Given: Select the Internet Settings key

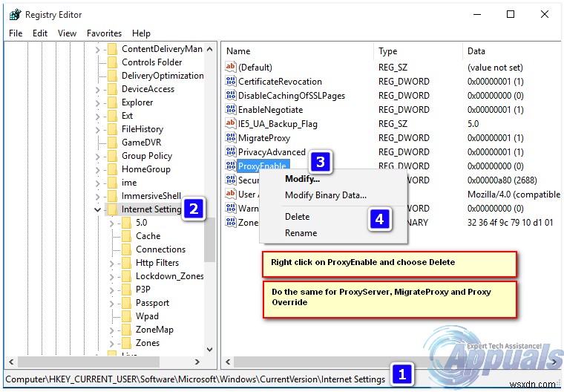Looking at the screenshot, I should 151,209.
